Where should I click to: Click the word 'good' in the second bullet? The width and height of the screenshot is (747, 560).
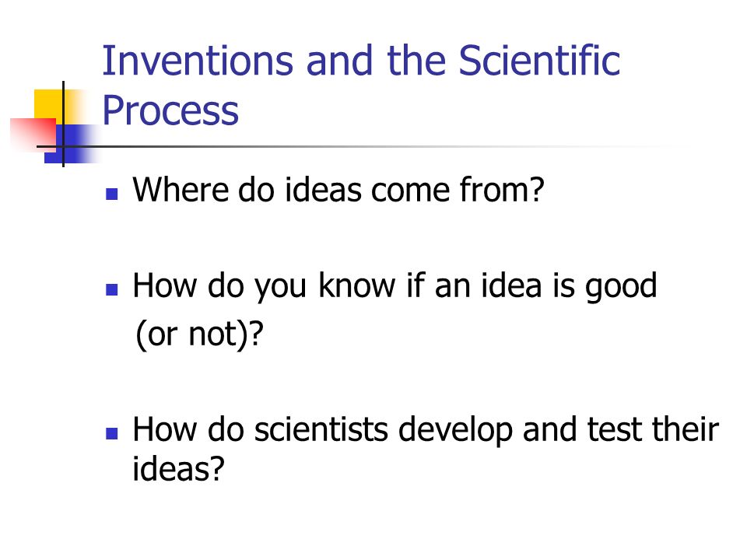pos(621,287)
